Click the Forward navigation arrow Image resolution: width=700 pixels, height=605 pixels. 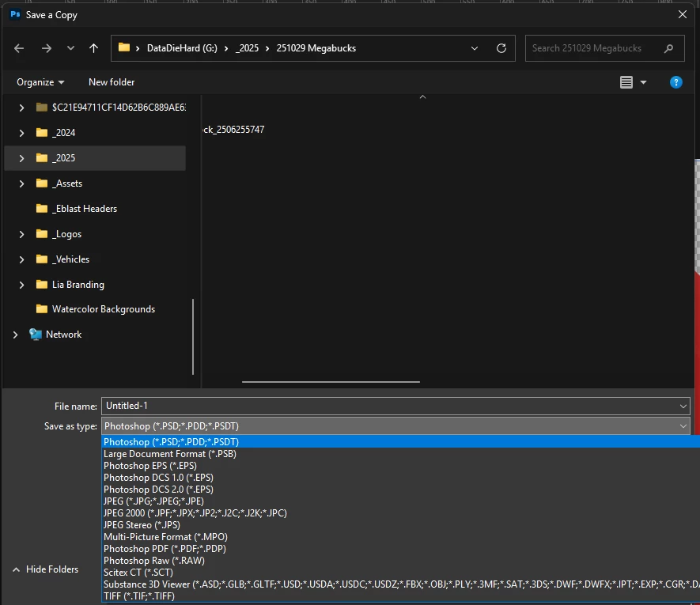coord(47,48)
